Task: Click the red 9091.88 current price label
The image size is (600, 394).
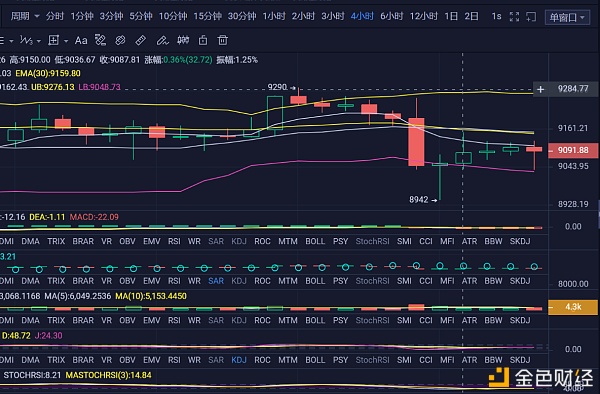Action: click(x=573, y=150)
